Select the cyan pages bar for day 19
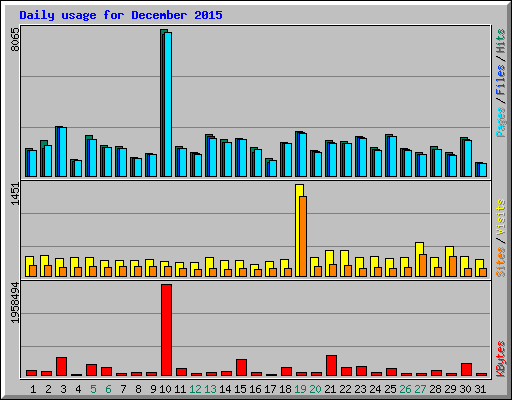This screenshot has height=400, width=512. (x=303, y=155)
